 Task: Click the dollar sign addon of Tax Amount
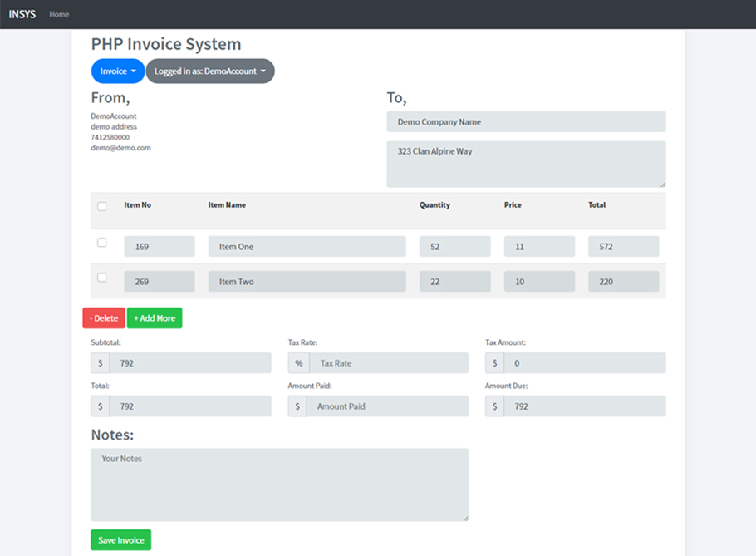pos(494,362)
